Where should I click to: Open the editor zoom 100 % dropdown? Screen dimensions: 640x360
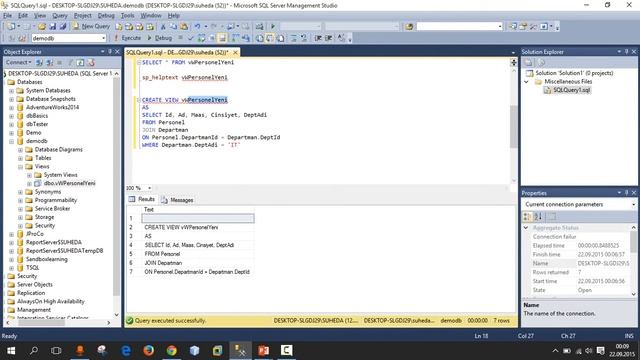click(149, 188)
